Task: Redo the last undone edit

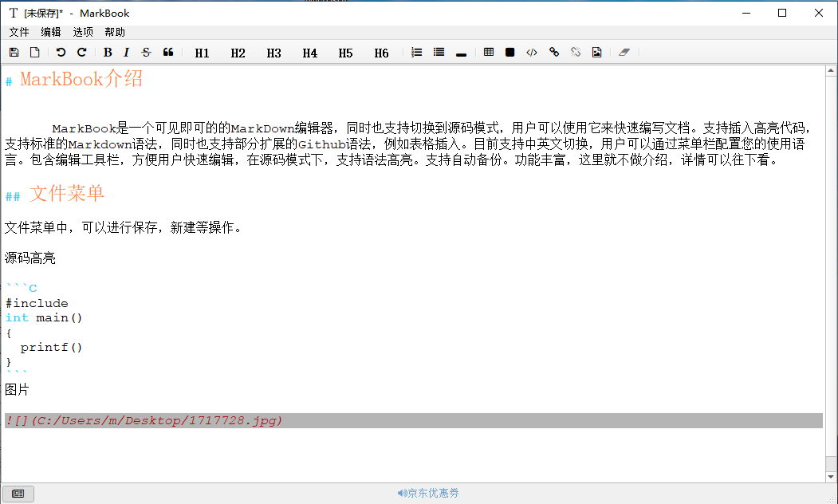Action: 81,53
